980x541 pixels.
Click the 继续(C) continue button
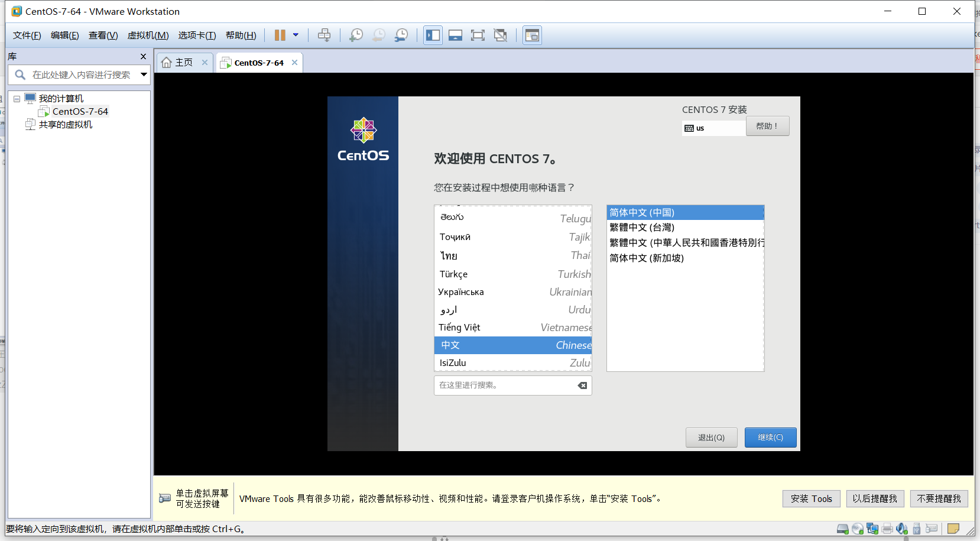pyautogui.click(x=770, y=438)
